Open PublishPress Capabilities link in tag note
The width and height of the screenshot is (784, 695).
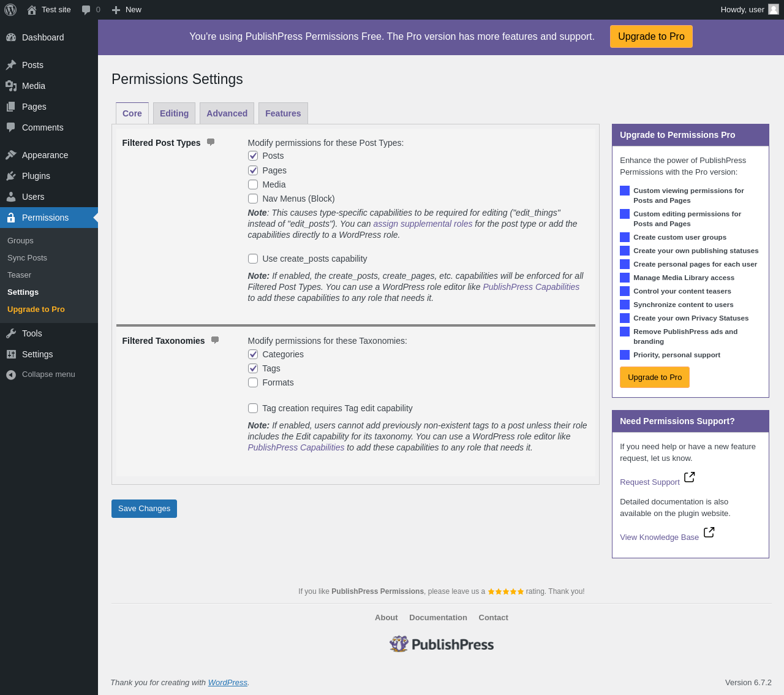[x=296, y=447]
